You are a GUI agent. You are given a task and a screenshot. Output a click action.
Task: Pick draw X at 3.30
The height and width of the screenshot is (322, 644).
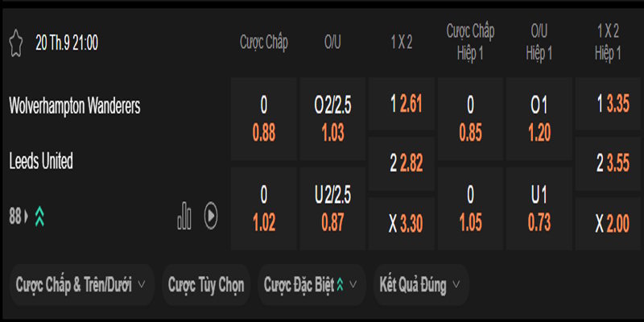[401, 224]
